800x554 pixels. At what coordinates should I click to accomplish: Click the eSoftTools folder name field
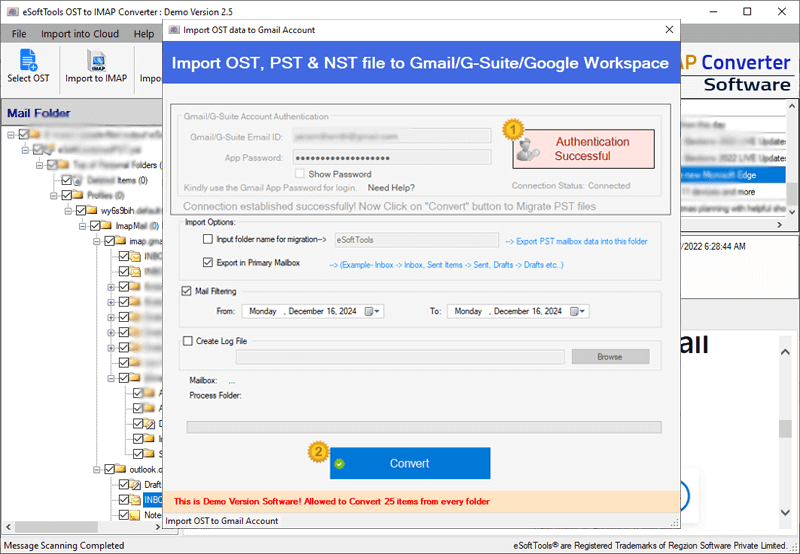point(417,240)
